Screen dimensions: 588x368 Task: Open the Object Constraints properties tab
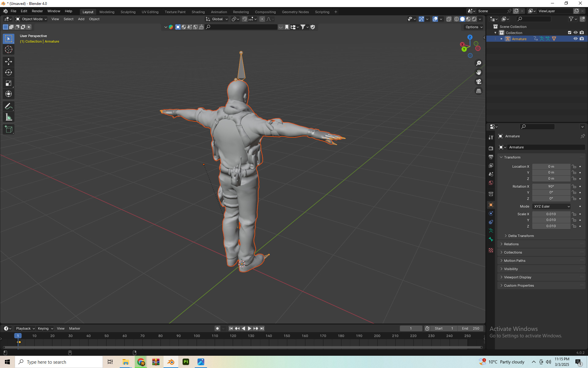coord(491,222)
